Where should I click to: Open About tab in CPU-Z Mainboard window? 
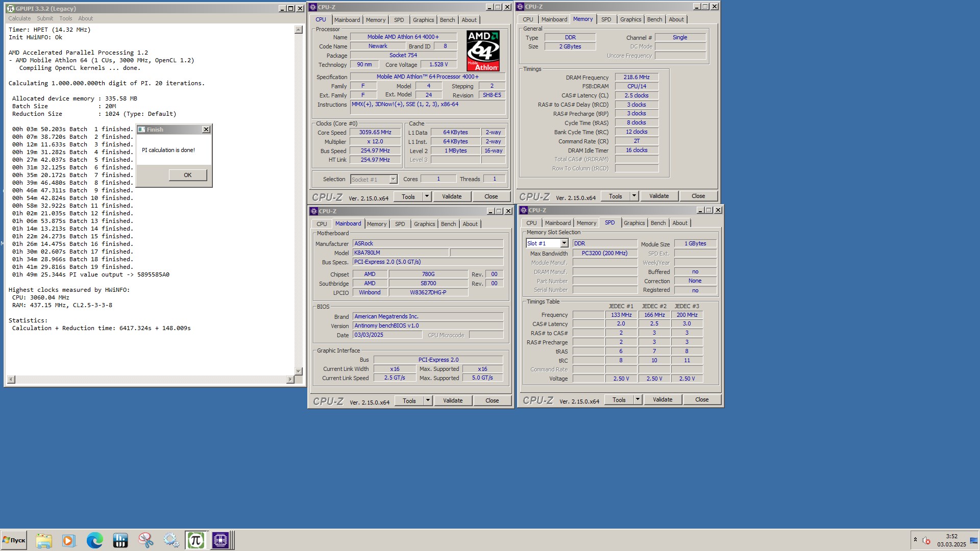(x=470, y=224)
